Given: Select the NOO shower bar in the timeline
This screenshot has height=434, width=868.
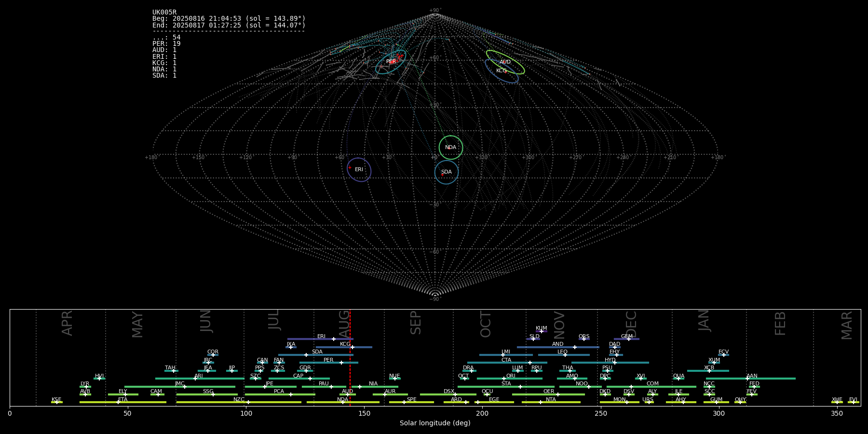Looking at the screenshot, I should 581,386.
